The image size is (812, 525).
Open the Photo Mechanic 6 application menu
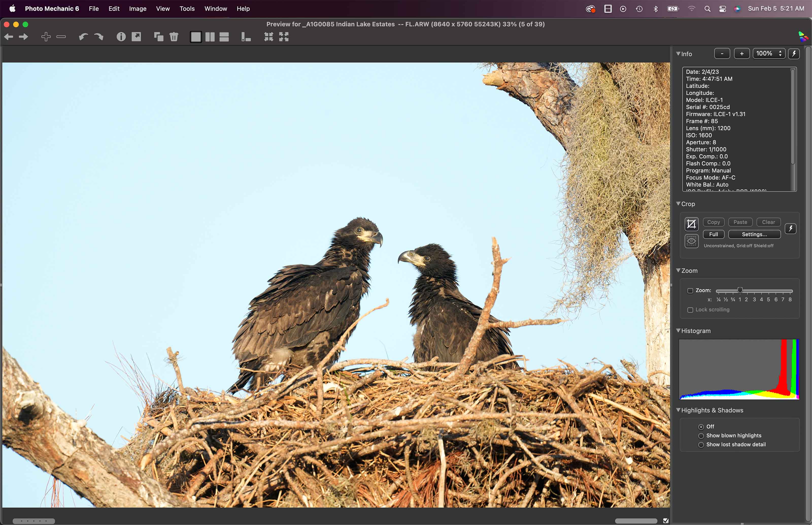pyautogui.click(x=52, y=9)
